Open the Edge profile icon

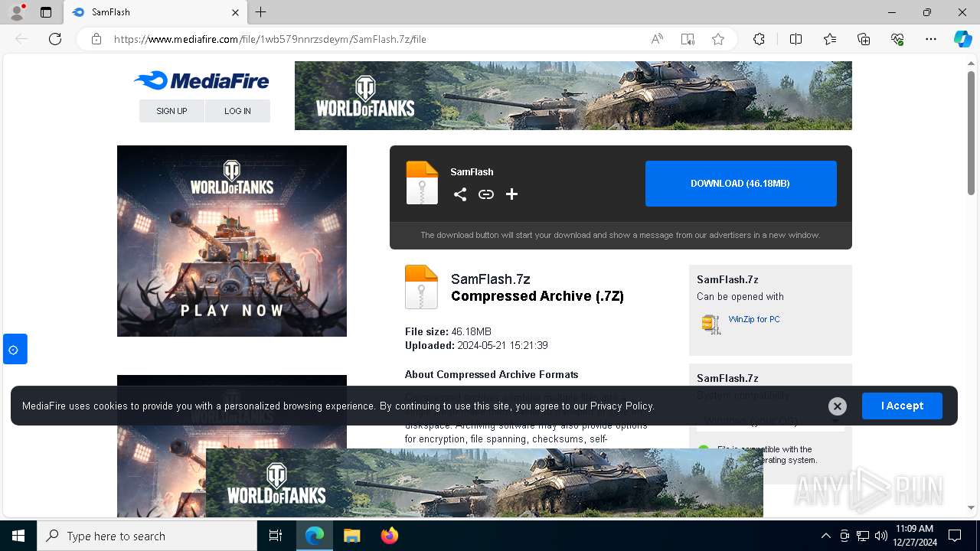pyautogui.click(x=17, y=12)
